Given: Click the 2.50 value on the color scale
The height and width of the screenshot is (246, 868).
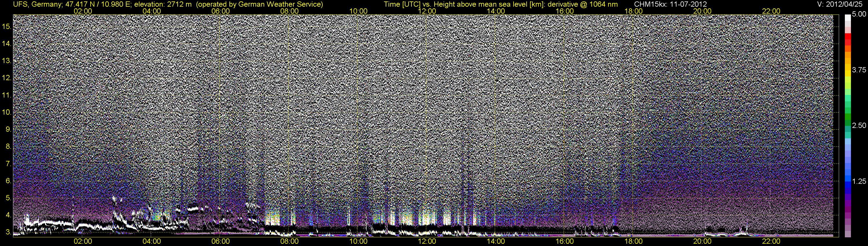Looking at the screenshot, I should pyautogui.click(x=859, y=125).
